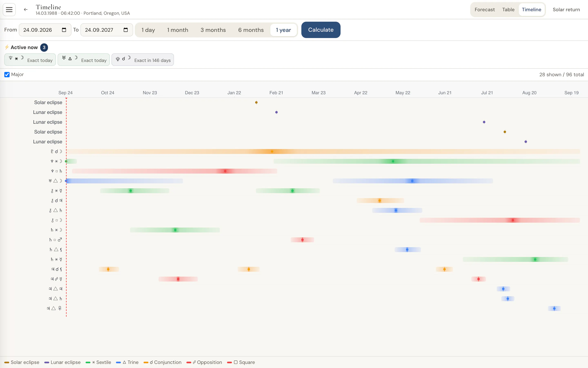
Task: Click Neptune sextile Moon exact dot in May
Action: coord(393,161)
